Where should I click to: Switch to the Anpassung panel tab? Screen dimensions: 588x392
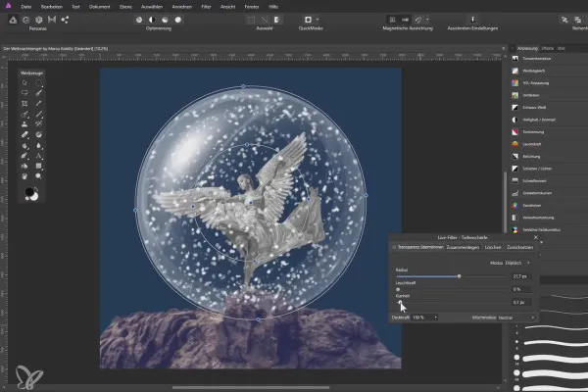(x=527, y=48)
